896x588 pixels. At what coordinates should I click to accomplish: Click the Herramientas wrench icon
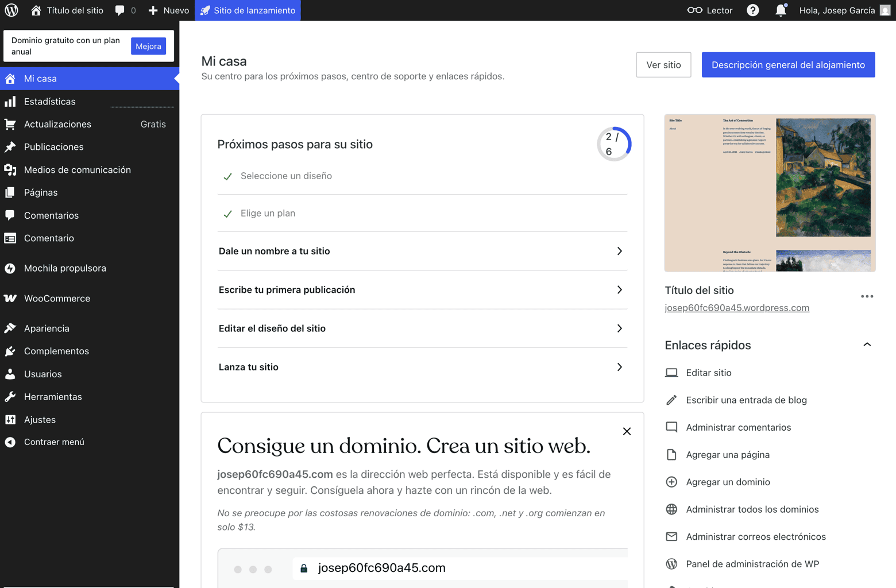[x=10, y=397]
